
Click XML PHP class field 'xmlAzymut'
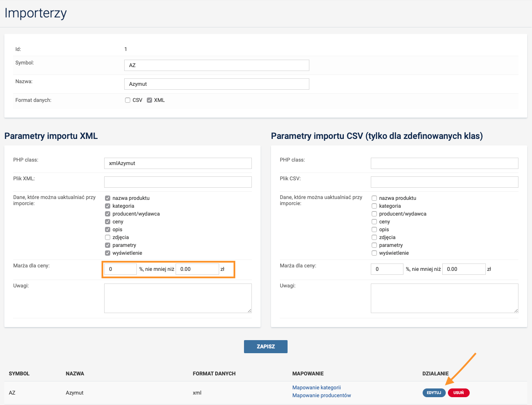pyautogui.click(x=178, y=163)
